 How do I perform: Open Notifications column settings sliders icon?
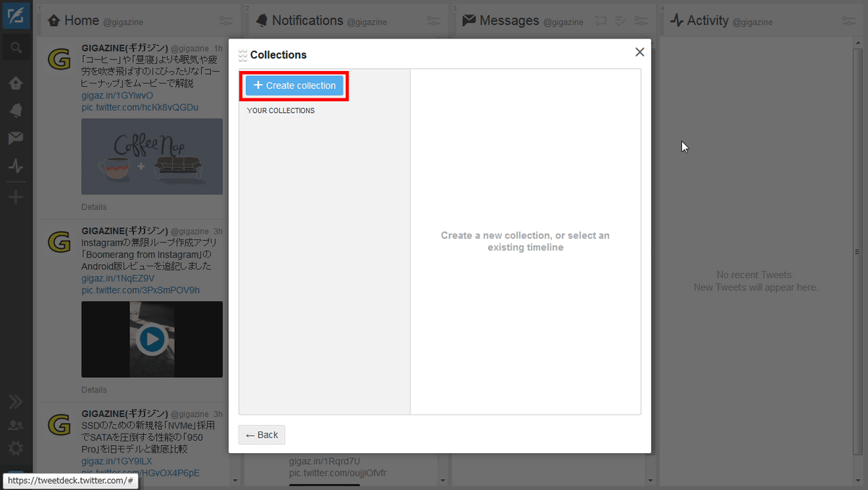pos(433,21)
